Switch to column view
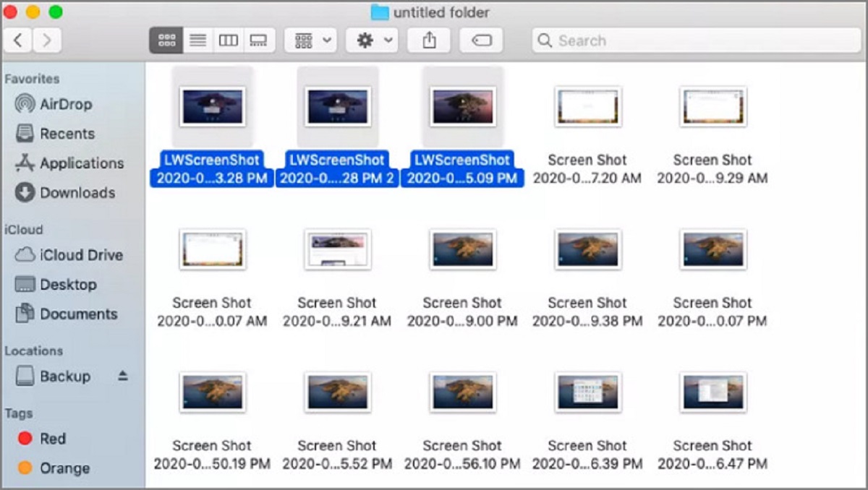 coord(229,40)
